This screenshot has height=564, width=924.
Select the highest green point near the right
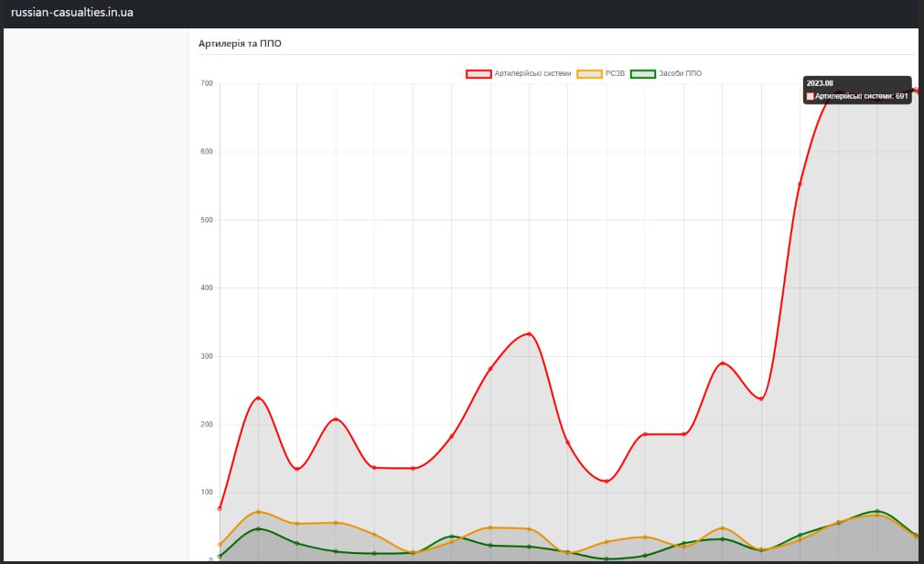pos(877,511)
